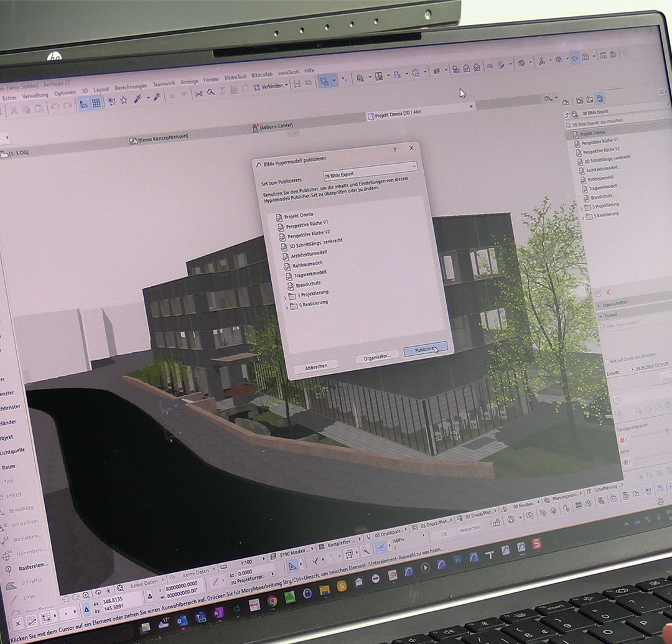Click the Publizieren button in the dialog
This screenshot has width=672, height=644.
pos(426,348)
